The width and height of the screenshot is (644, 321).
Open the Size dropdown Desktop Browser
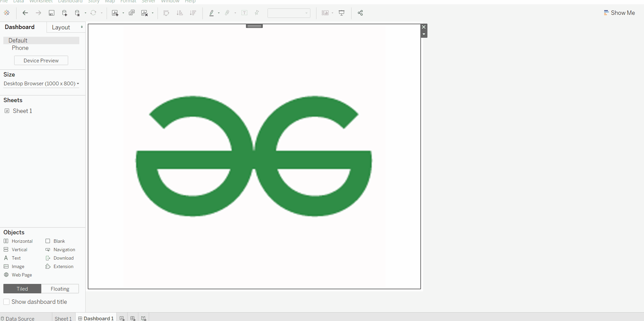point(41,84)
